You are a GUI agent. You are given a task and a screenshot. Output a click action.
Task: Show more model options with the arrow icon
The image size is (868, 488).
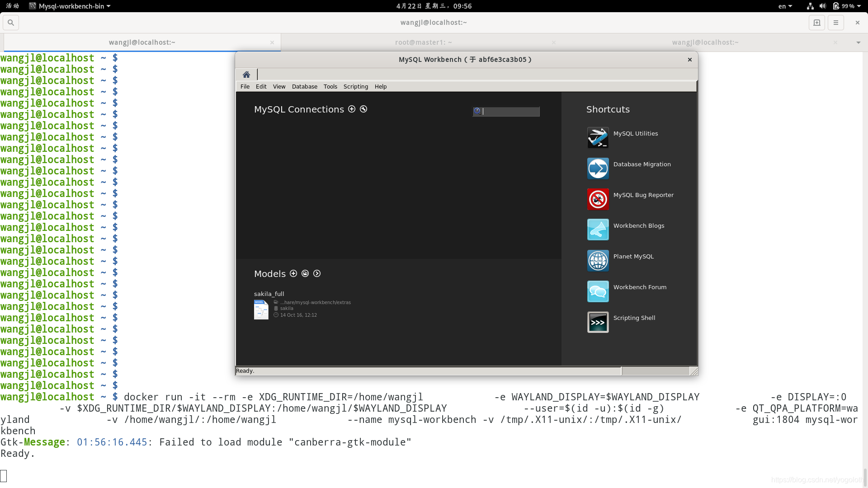pyautogui.click(x=316, y=273)
